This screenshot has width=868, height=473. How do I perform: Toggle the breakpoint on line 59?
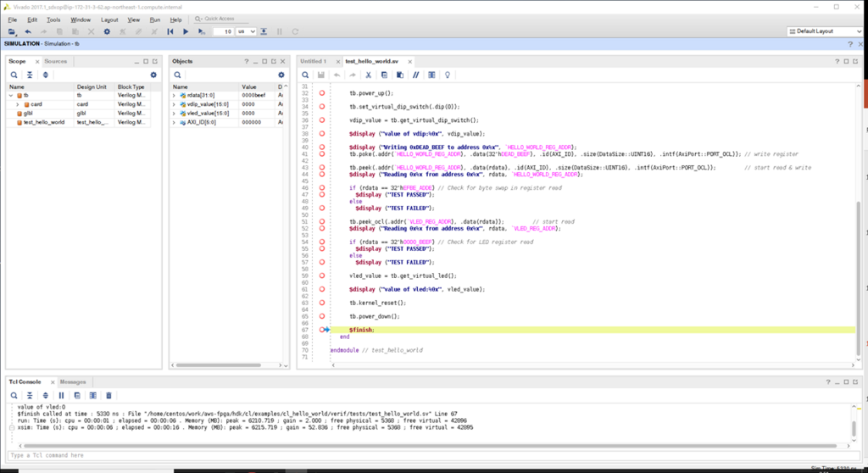pyautogui.click(x=321, y=275)
